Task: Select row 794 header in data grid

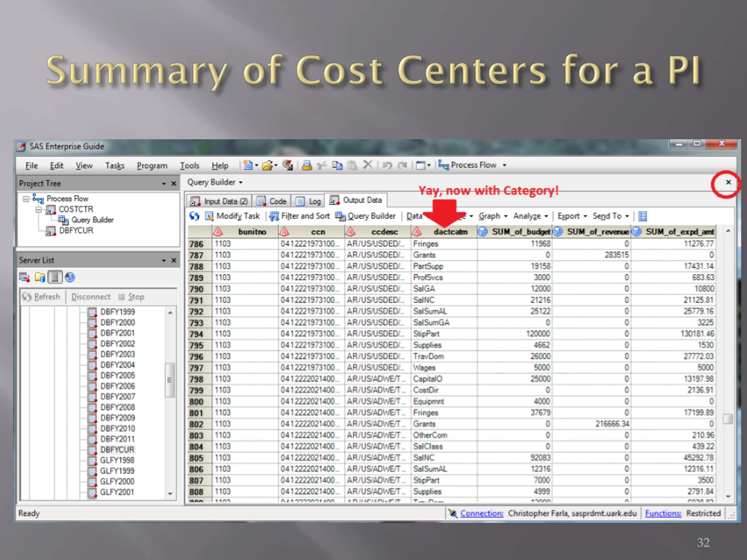Action: 199,334
